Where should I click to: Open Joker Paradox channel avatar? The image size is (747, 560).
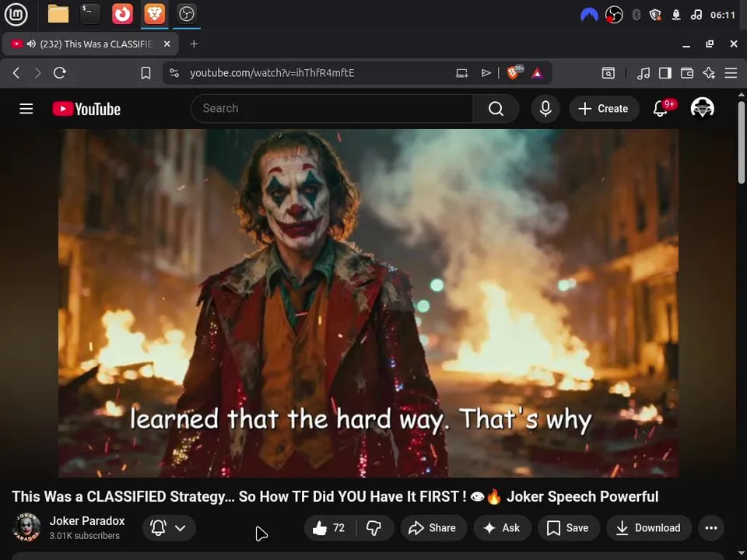coord(26,527)
